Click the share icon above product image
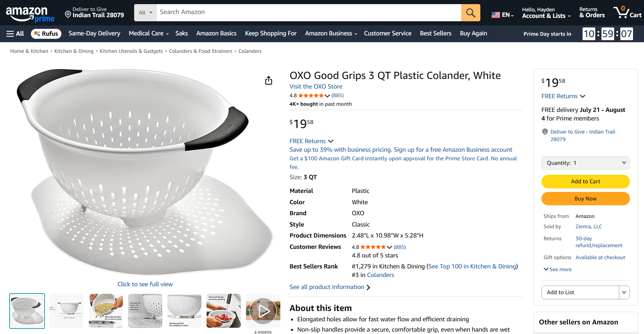The image size is (644, 334). click(269, 80)
